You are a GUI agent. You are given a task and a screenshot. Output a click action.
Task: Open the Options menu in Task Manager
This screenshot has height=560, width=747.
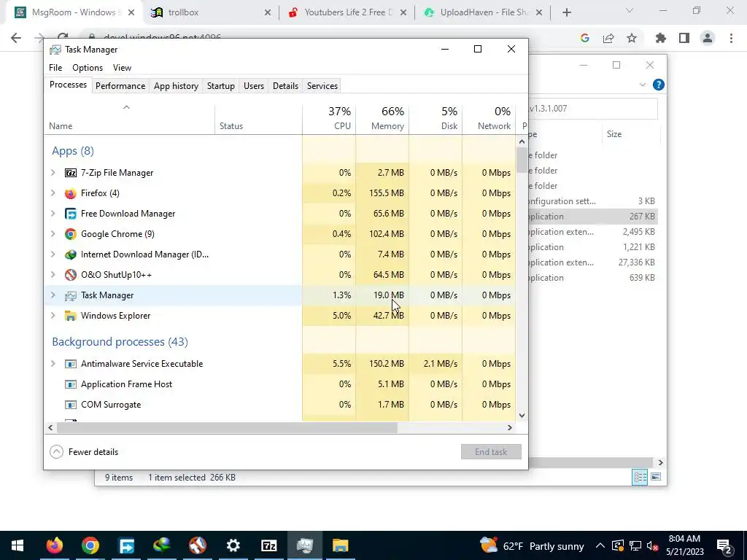click(88, 68)
